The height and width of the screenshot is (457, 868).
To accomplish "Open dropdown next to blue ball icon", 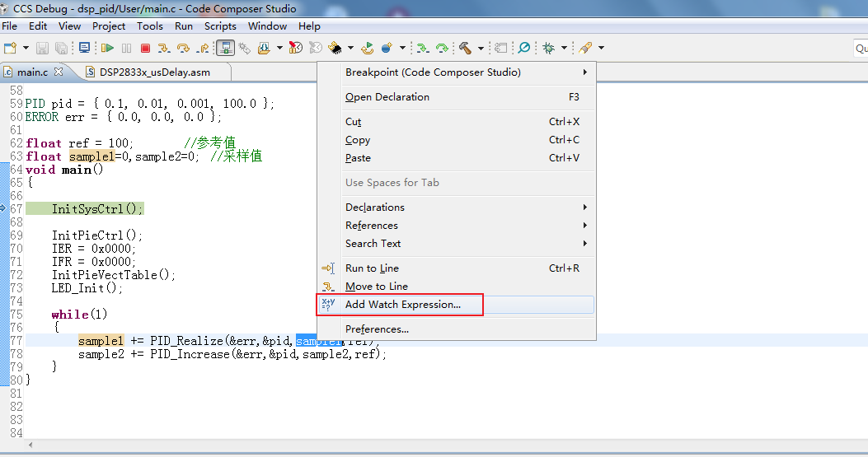I will click(x=402, y=48).
